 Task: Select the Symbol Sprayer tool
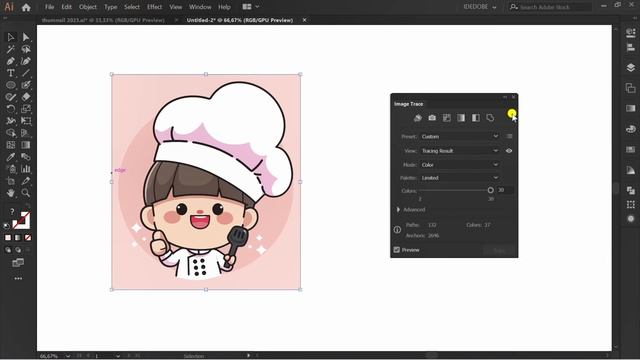(11, 169)
